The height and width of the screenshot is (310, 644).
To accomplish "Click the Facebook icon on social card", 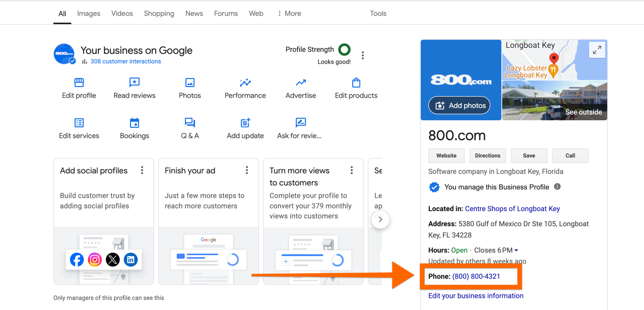I will pos(77,260).
